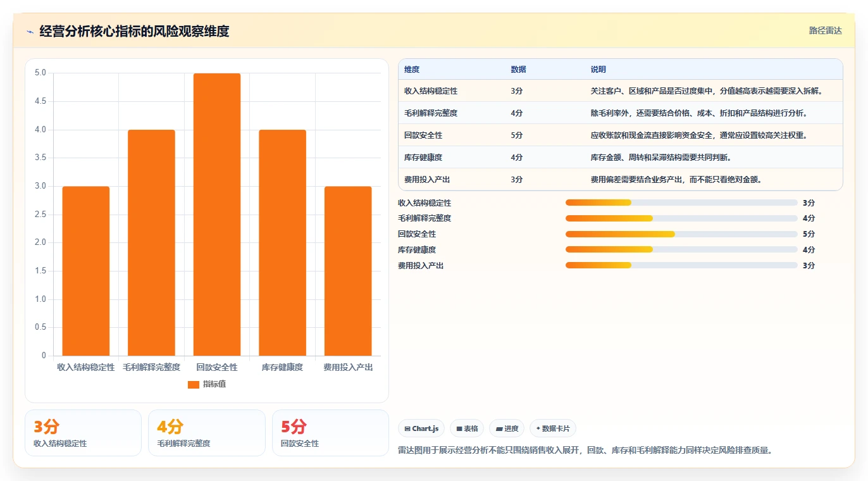
Task: Click description starting 除毛利率外
Action: [700, 113]
